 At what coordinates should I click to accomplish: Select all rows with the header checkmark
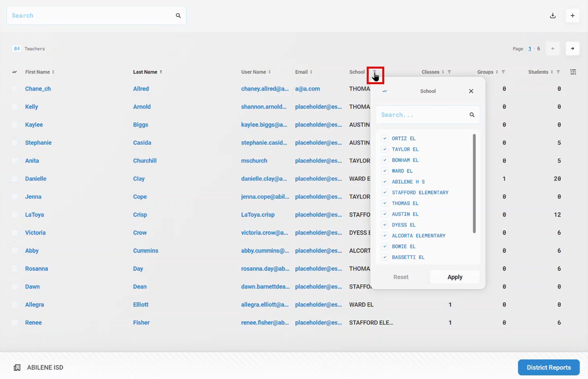pyautogui.click(x=14, y=72)
